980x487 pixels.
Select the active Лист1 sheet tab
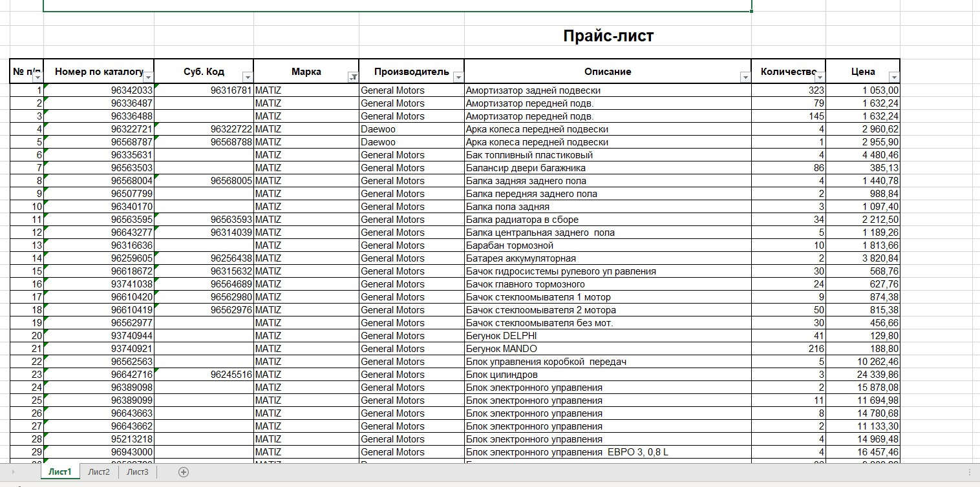pyautogui.click(x=59, y=472)
